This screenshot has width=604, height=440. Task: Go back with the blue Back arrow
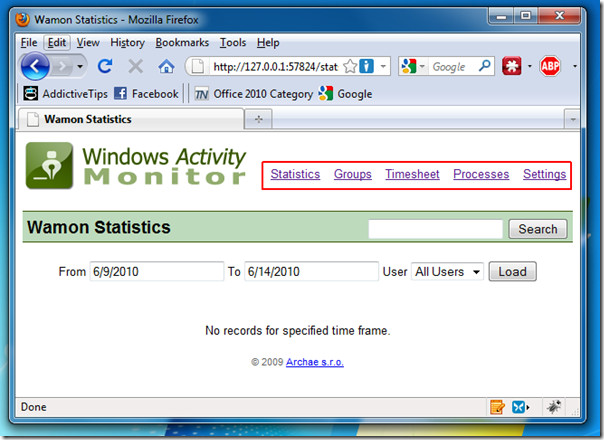pyautogui.click(x=35, y=66)
